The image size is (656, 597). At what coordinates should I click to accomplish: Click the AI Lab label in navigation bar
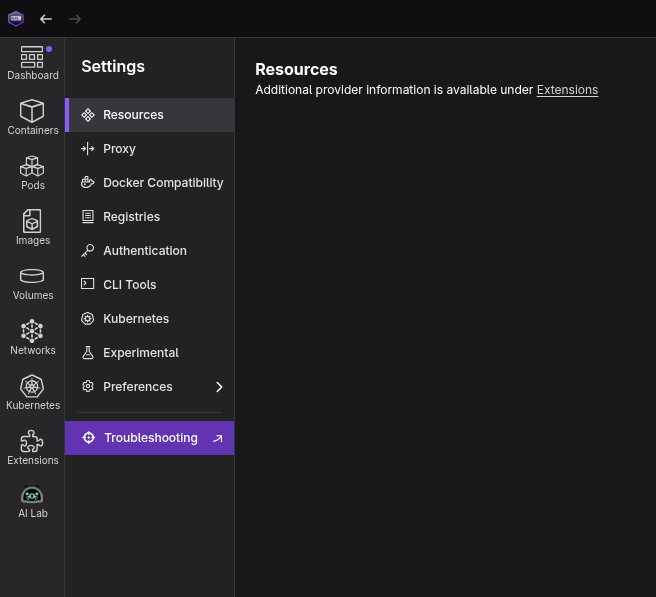(x=33, y=513)
